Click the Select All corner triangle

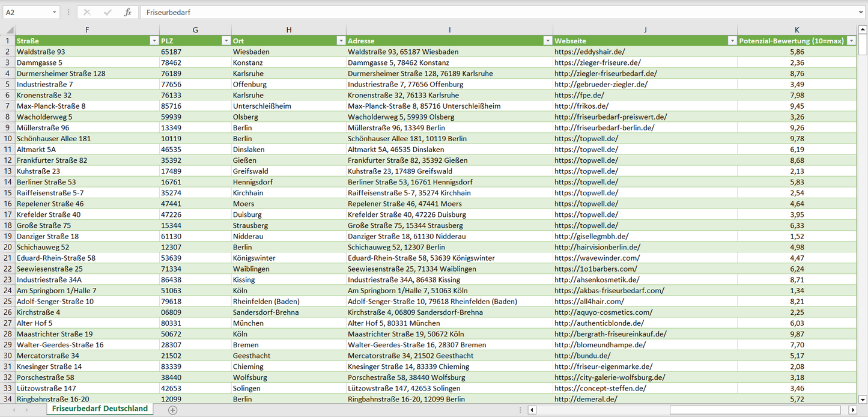tap(8, 30)
